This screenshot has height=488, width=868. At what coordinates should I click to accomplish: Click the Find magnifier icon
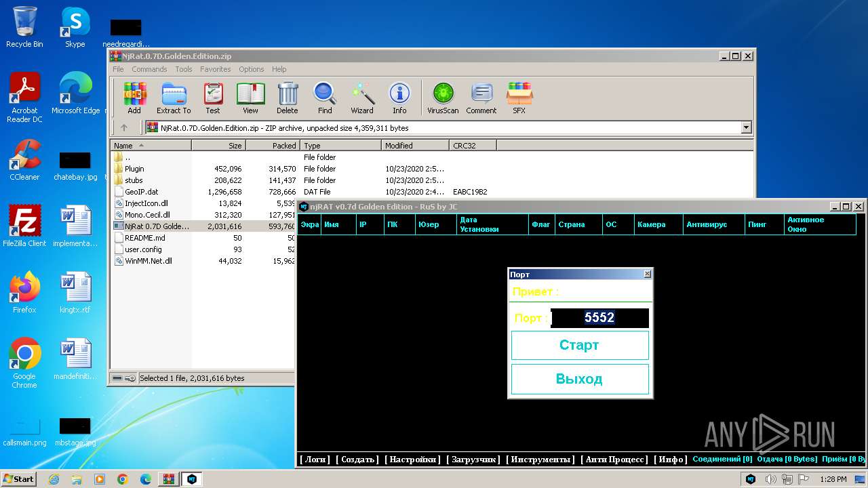325,98
